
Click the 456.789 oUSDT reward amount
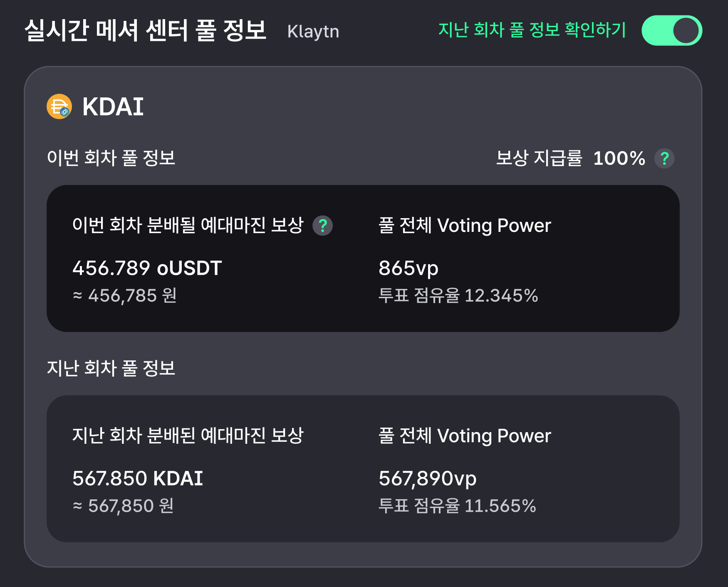[147, 268]
